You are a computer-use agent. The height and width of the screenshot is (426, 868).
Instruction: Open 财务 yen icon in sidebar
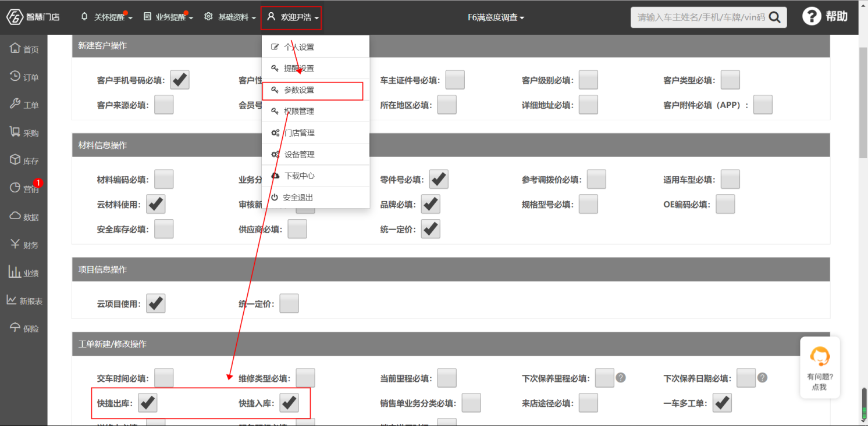[x=16, y=244]
